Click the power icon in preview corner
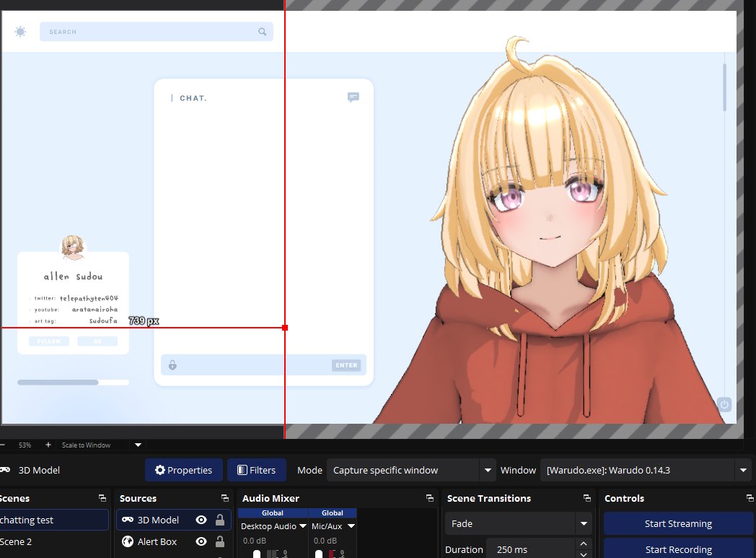 point(724,404)
